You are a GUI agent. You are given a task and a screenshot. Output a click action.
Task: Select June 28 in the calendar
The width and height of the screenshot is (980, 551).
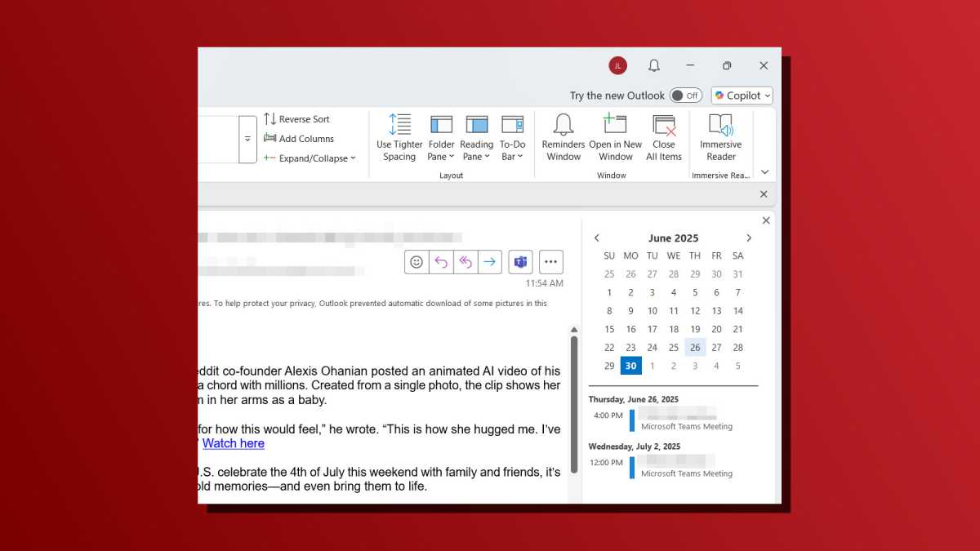(738, 348)
